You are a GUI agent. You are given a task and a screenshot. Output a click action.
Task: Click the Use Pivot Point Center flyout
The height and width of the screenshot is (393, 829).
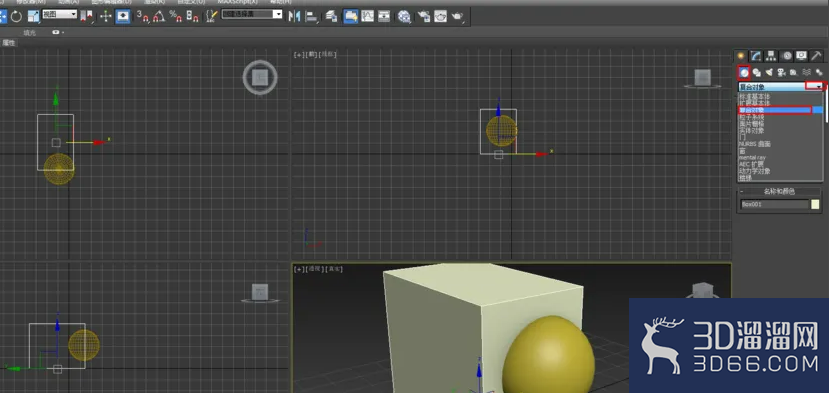tap(87, 16)
